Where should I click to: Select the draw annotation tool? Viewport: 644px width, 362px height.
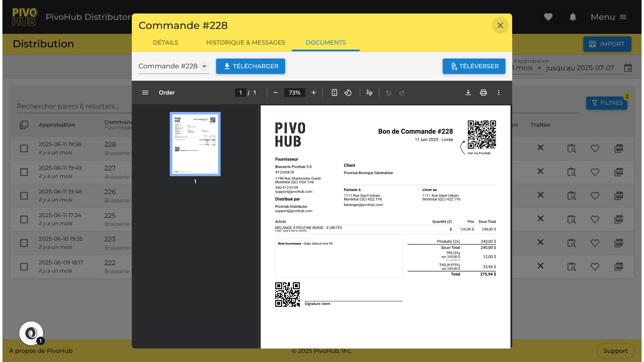(x=369, y=93)
